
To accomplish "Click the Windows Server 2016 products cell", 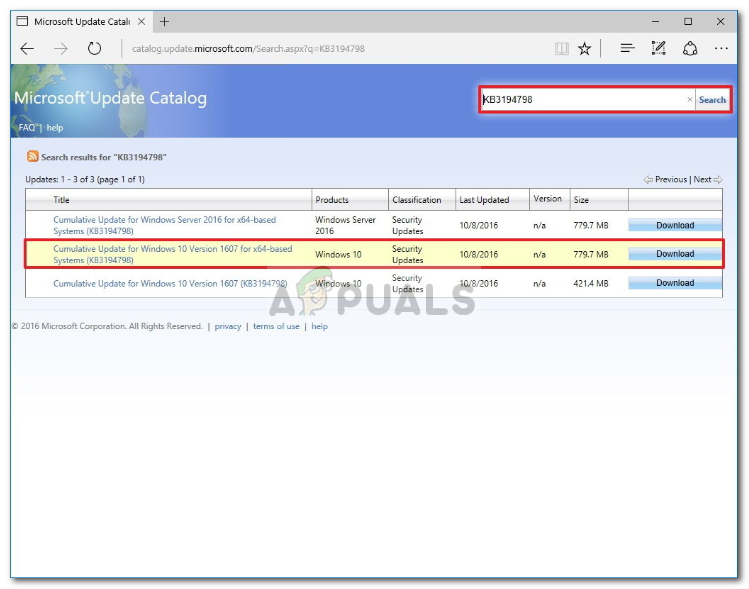I will pyautogui.click(x=345, y=225).
